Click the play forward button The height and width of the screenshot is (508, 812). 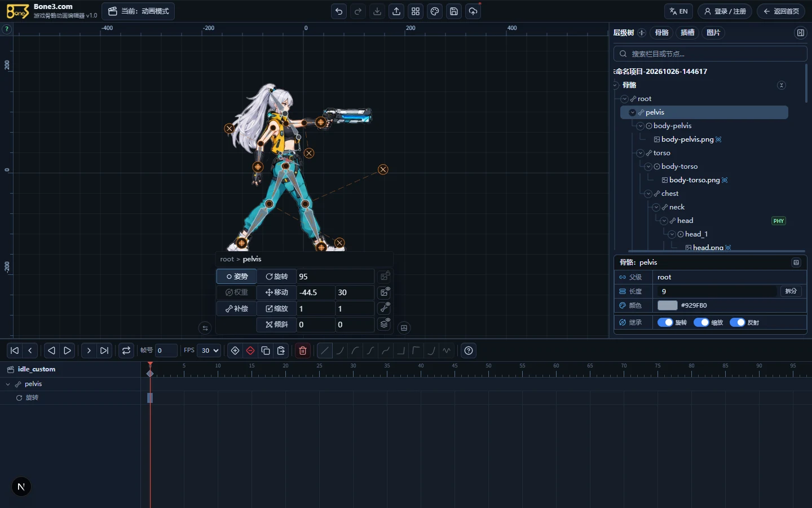(67, 351)
